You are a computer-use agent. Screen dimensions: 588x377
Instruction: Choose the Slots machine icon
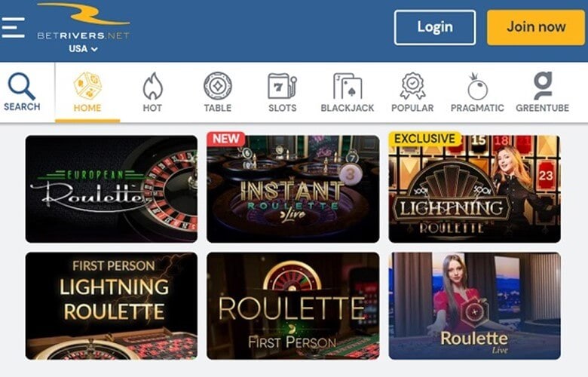283,86
